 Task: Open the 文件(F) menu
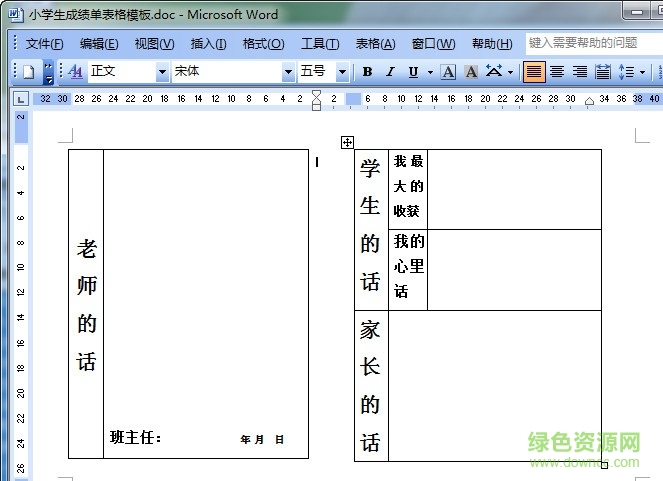44,44
